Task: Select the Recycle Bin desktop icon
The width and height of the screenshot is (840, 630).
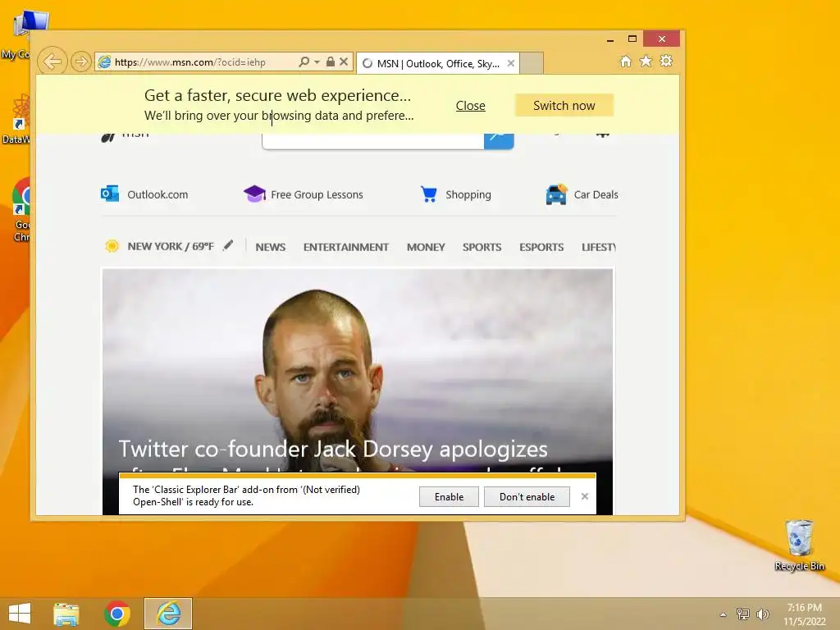Action: 799,545
